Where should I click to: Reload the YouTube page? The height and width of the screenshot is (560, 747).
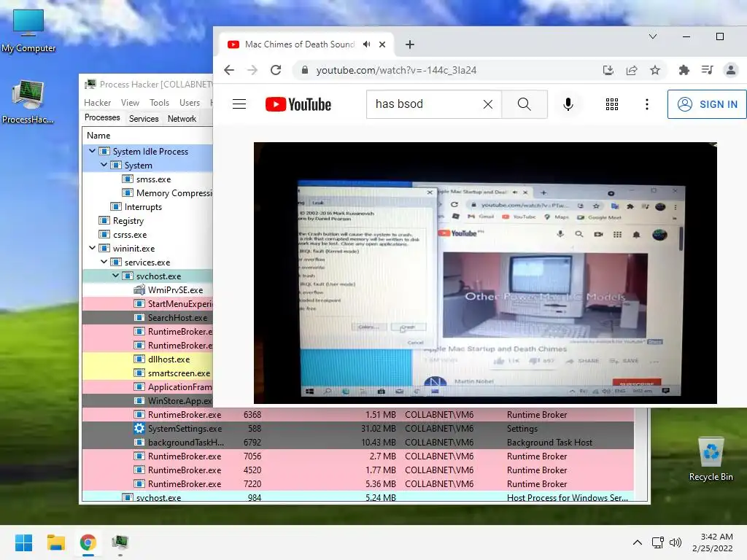[276, 70]
